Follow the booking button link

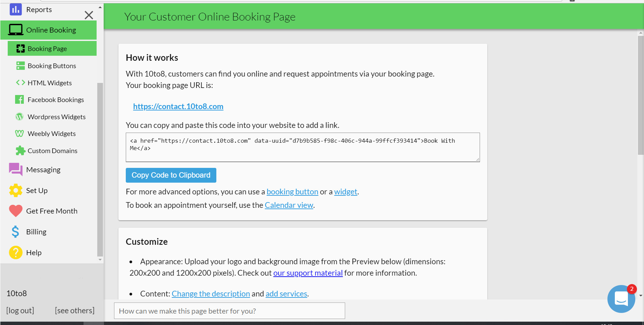292,192
